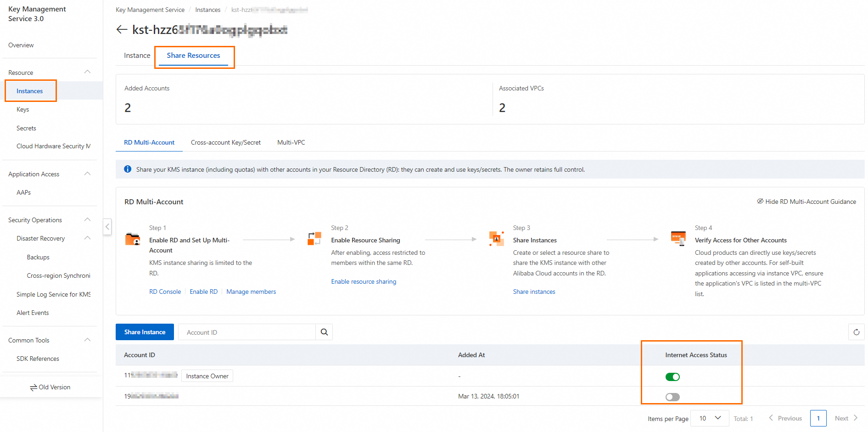The width and height of the screenshot is (868, 432).
Task: Collapse the Security Operations section
Action: [x=88, y=219]
